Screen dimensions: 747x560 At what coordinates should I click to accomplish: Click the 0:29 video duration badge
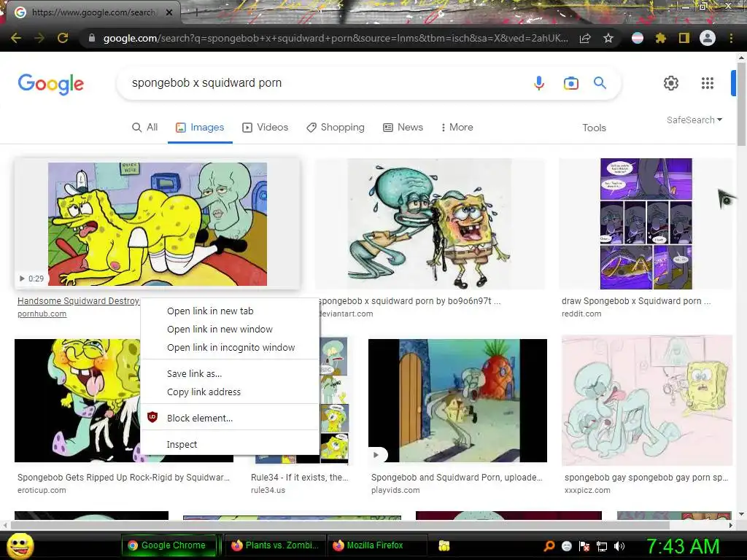[31, 279]
